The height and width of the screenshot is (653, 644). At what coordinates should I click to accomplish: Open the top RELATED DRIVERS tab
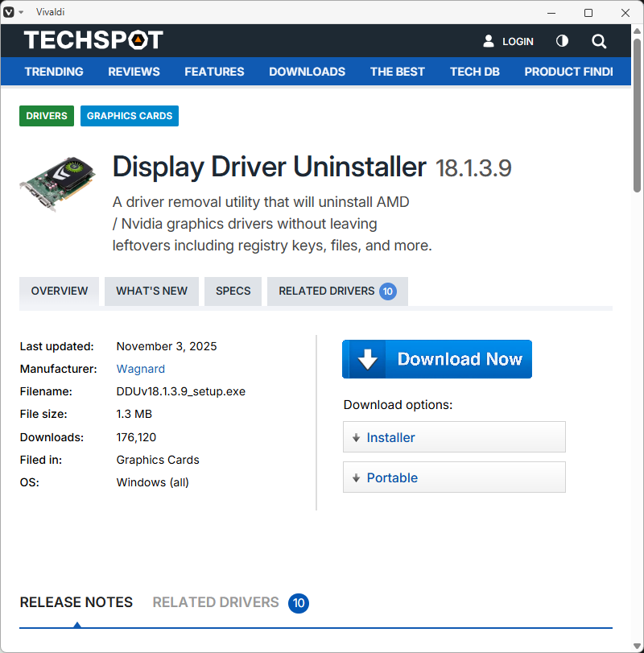[337, 291]
